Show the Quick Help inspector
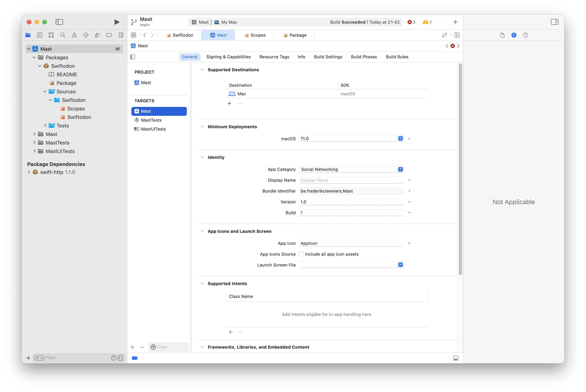Viewport: 586px width, 392px height. coord(526,35)
